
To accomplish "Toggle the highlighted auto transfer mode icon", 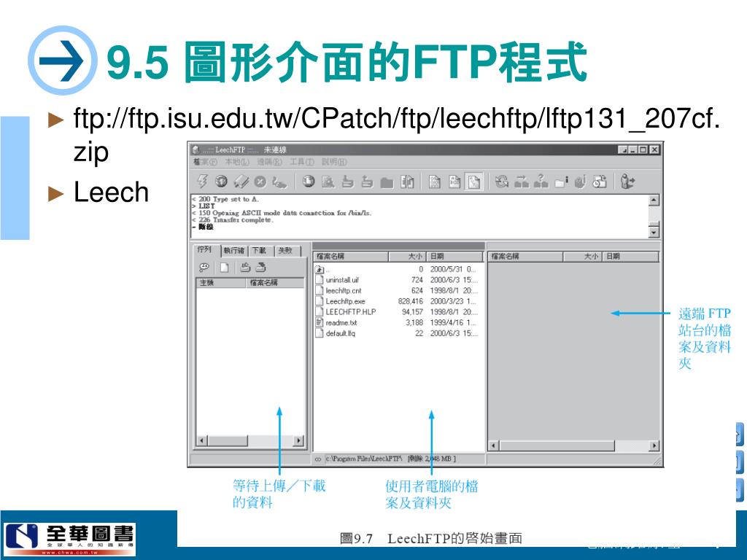I will tap(473, 182).
